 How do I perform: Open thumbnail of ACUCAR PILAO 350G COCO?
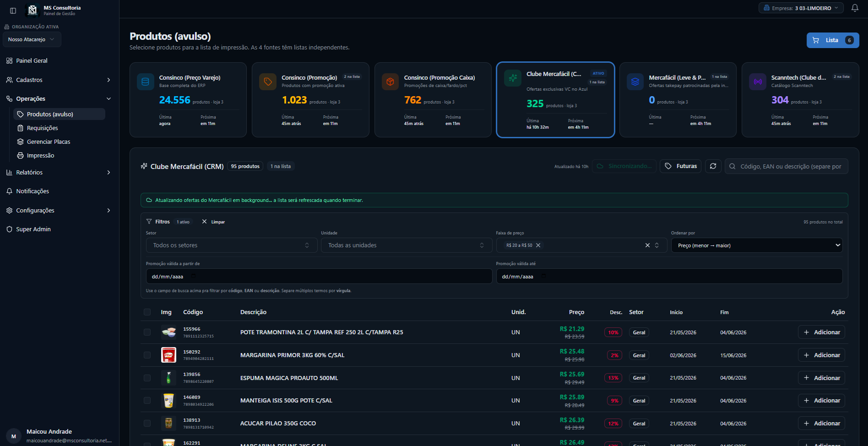[x=168, y=424]
